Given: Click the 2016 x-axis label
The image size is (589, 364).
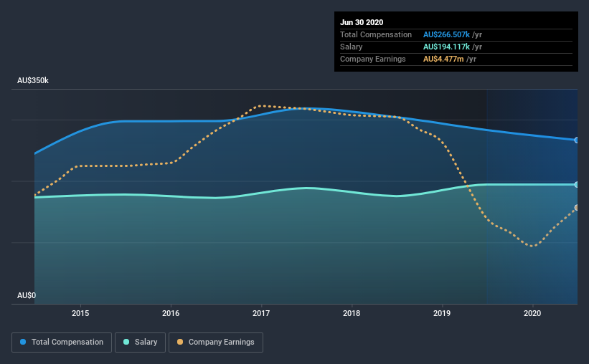Looking at the screenshot, I should point(171,313).
